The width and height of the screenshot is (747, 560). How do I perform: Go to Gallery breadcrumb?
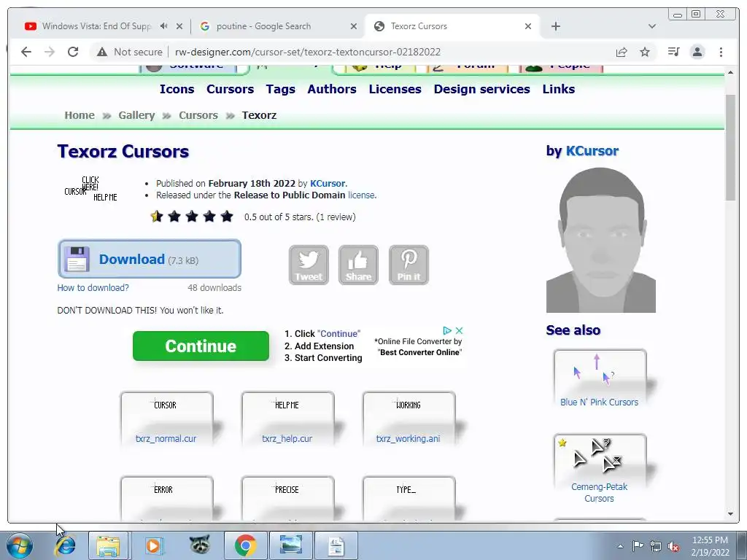pos(136,115)
